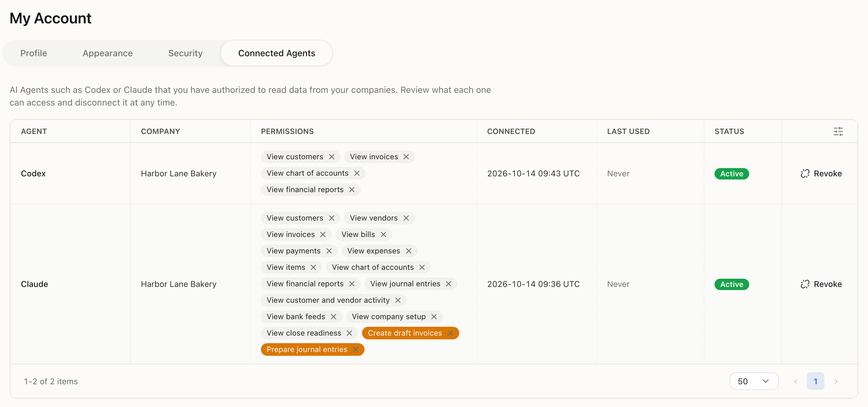Open table column settings icon
The width and height of the screenshot is (868, 407).
[838, 131]
